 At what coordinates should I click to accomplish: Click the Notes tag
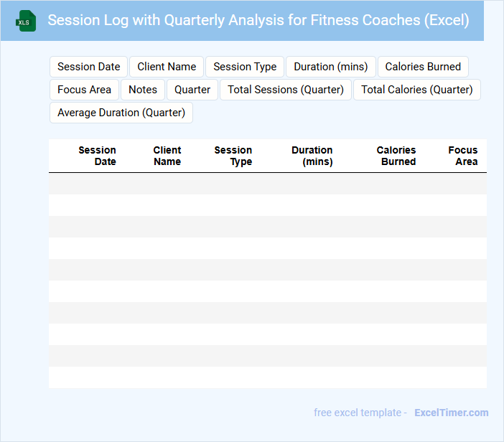(x=143, y=90)
